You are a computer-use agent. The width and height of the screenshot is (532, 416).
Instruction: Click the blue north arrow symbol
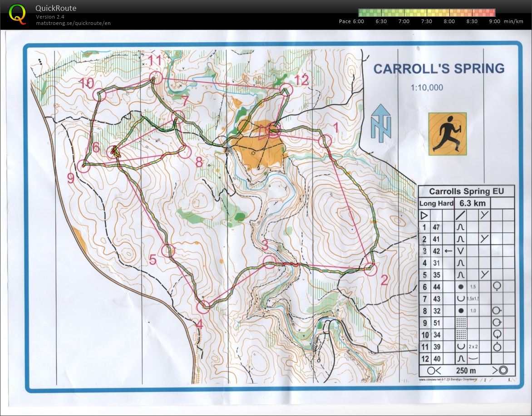pyautogui.click(x=381, y=122)
